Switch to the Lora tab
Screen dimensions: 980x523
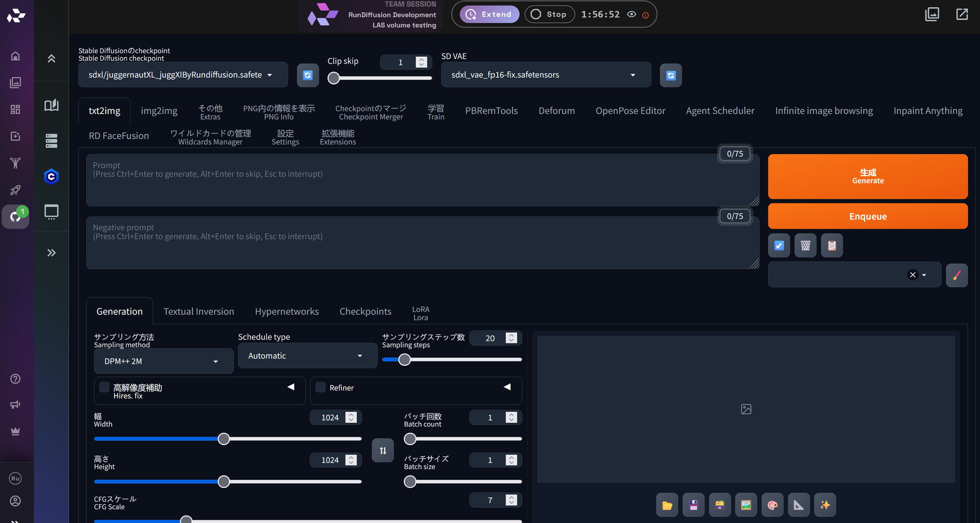(x=420, y=313)
